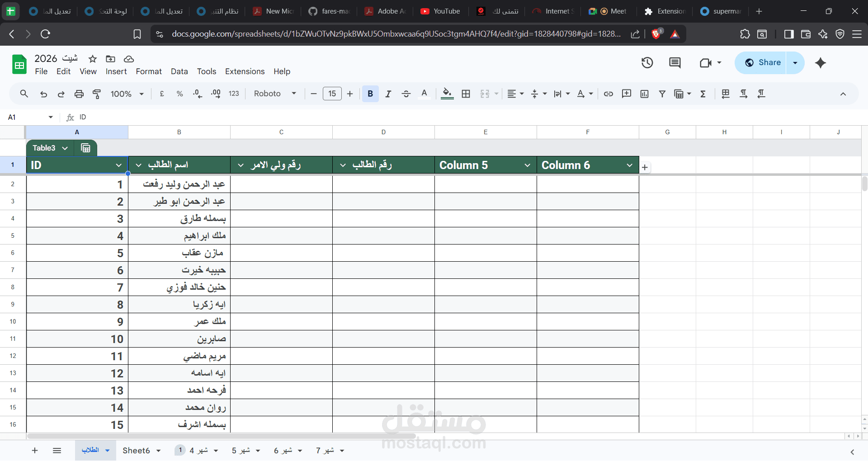View cloud save status icon

coord(129,59)
